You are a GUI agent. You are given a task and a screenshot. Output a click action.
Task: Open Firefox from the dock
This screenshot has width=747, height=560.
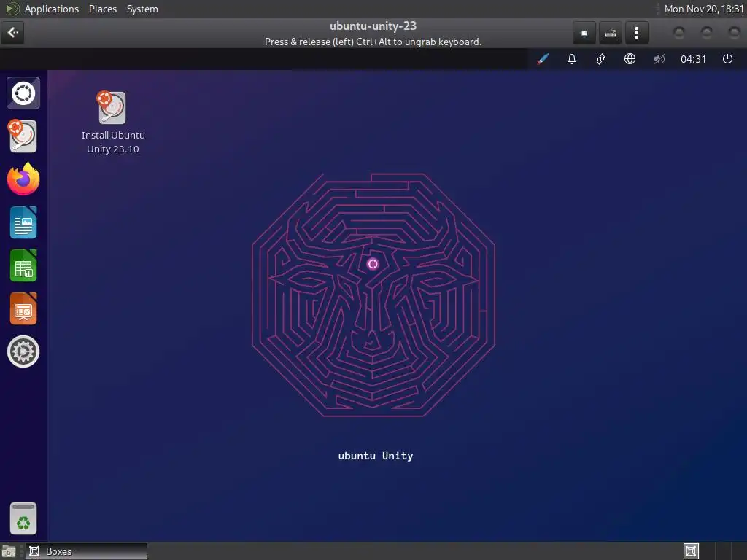click(x=23, y=179)
